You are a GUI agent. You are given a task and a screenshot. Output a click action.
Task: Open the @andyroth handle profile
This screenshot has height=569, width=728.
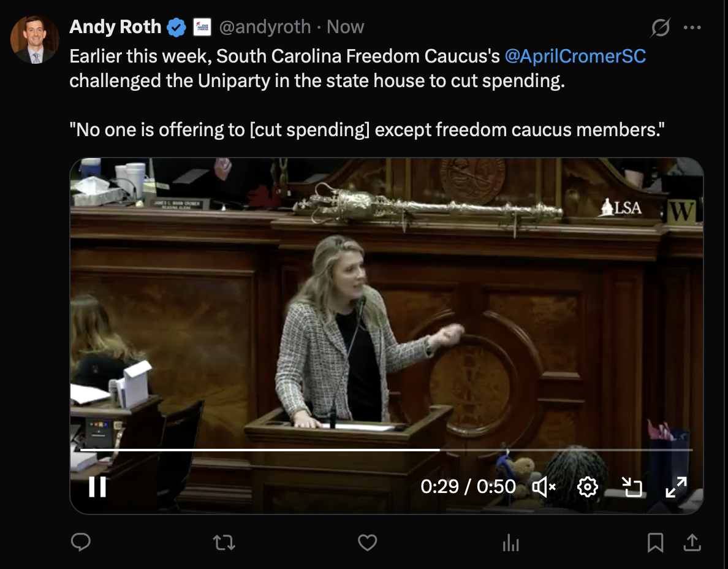click(x=265, y=27)
